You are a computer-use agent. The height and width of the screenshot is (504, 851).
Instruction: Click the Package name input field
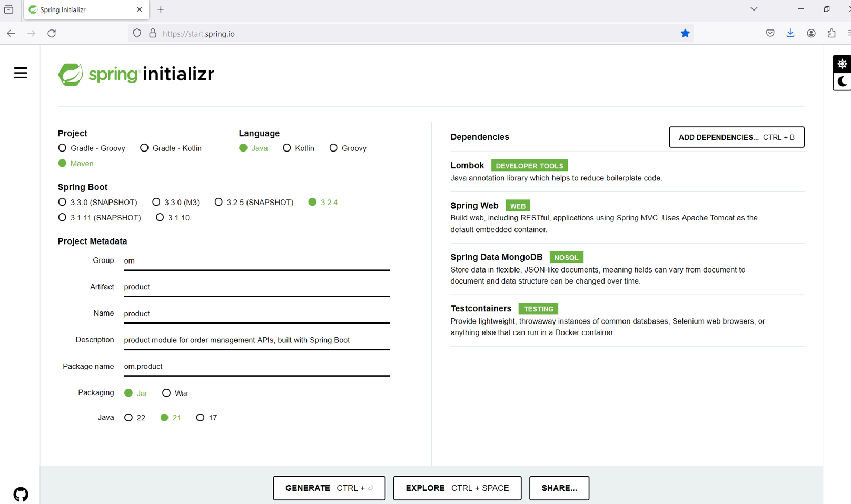(x=257, y=367)
